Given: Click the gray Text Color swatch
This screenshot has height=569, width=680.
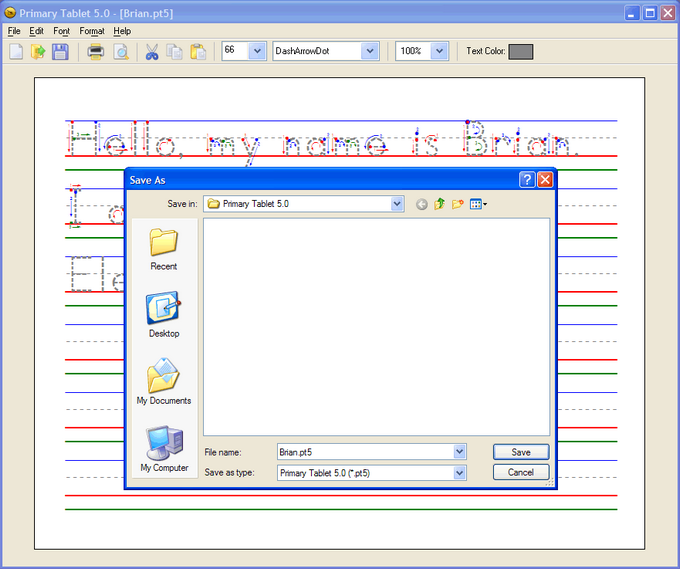Looking at the screenshot, I should pyautogui.click(x=521, y=51).
